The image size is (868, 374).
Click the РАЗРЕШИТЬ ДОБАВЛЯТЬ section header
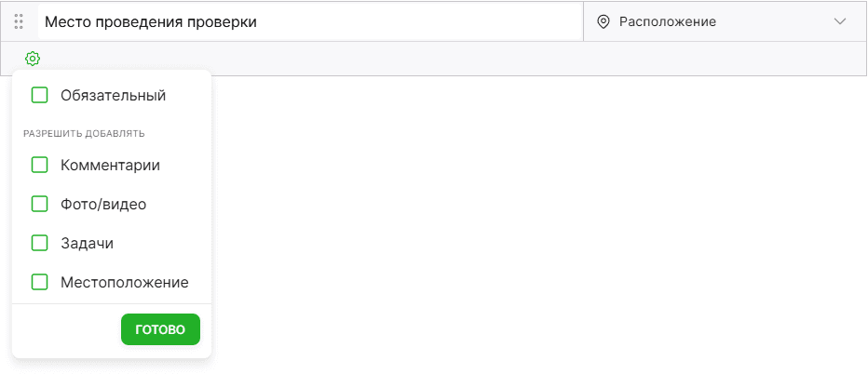tap(84, 133)
